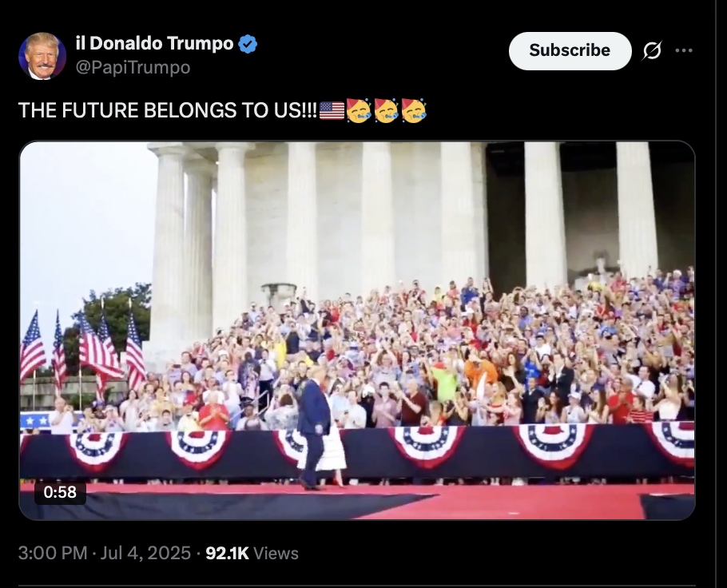Click the first party face emoji
This screenshot has width=727, height=588.
point(359,110)
